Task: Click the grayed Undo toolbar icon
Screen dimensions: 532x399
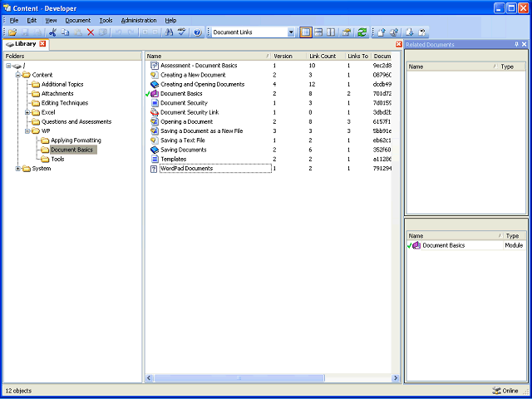Action: 118,32
